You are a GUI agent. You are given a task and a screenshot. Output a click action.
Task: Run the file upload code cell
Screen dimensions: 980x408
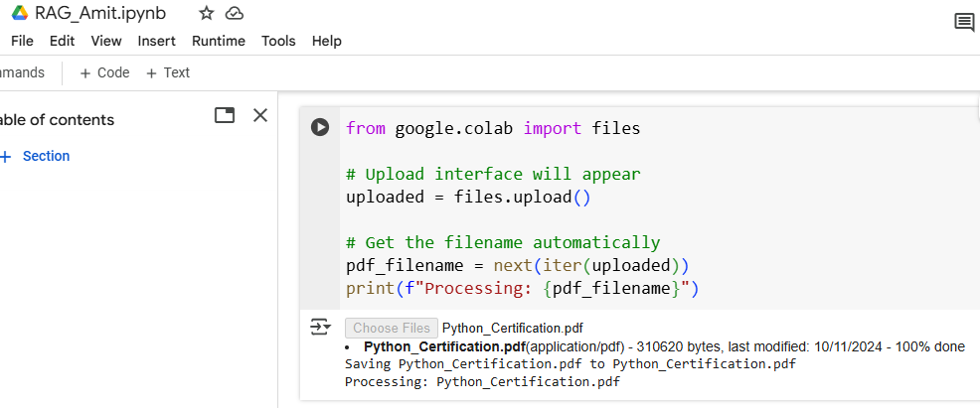pos(320,127)
